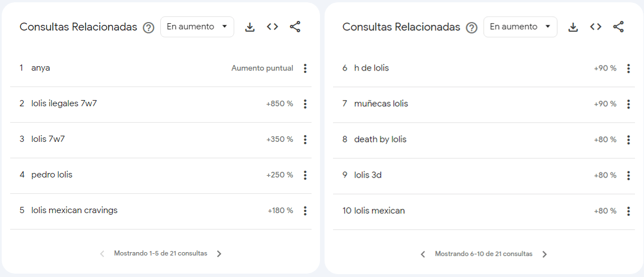Go to next page after Mostrando 6-10
644x277 pixels.
(544, 254)
